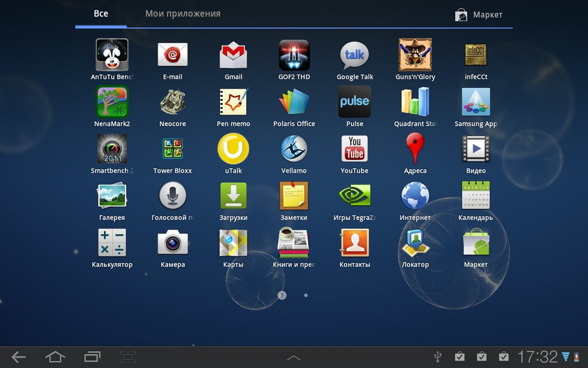Launch Игры TegraZone
Screen dimensions: 588x368
coord(355,196)
